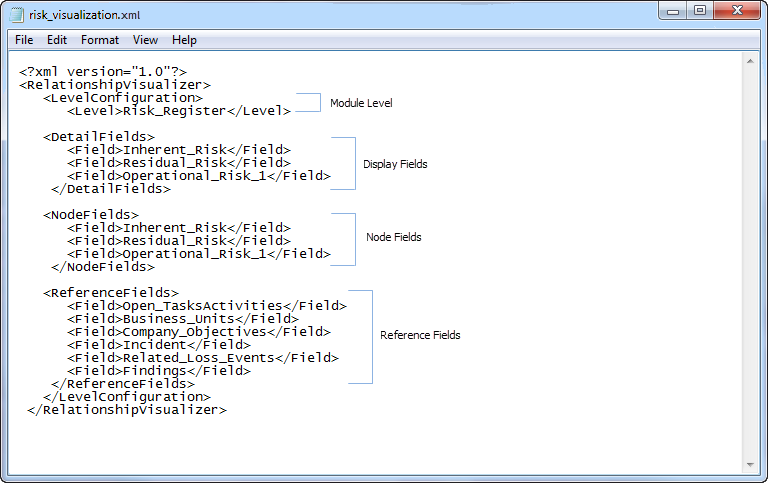Click the opening <ReferenceFields> tag

point(111,293)
